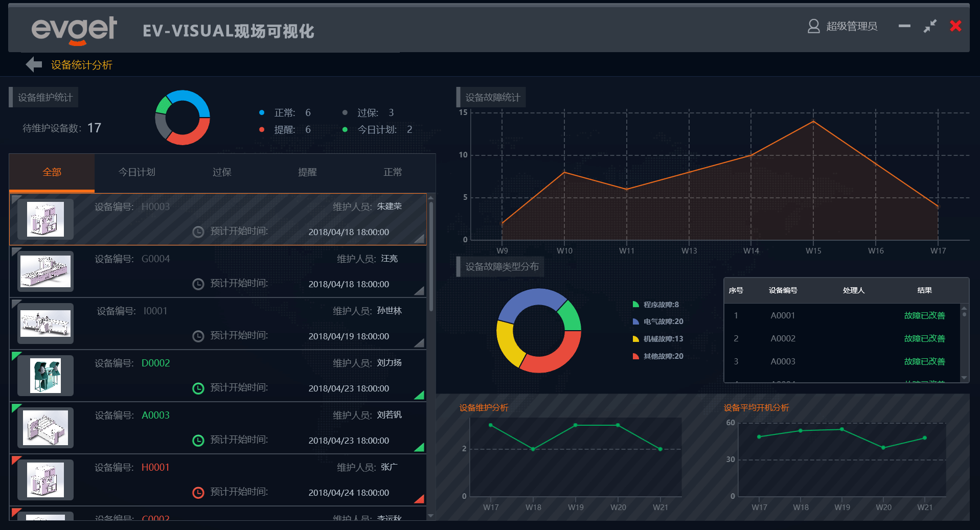Toggle the 今日计划 legend dot
The width and height of the screenshot is (980, 530).
pyautogui.click(x=345, y=129)
